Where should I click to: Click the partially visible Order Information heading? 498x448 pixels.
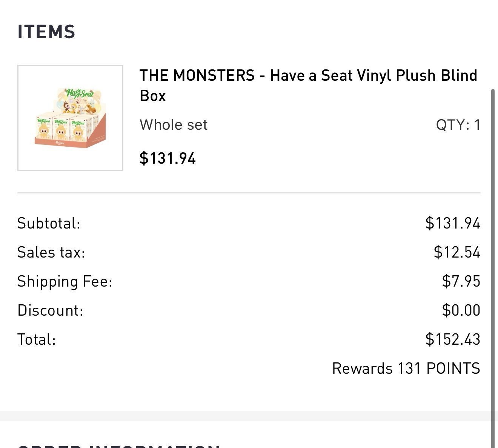click(x=119, y=446)
